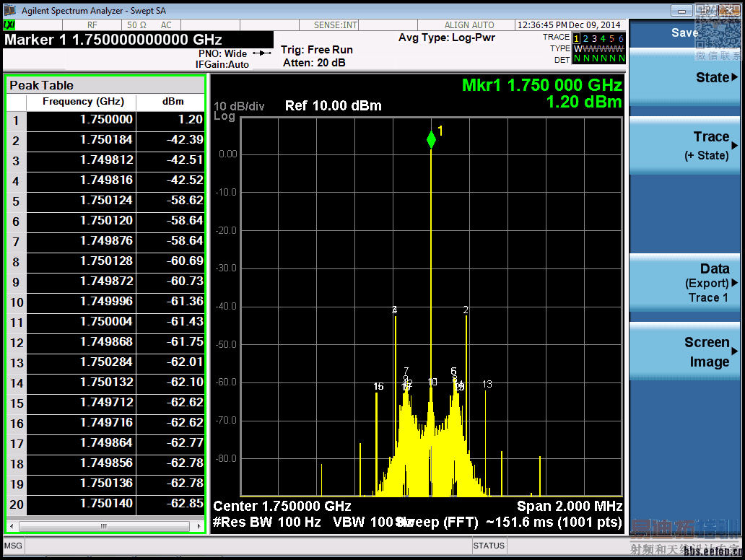This screenshot has width=745, height=560.
Task: Select peak row 2 at 1.750184 GHz
Action: click(x=105, y=141)
